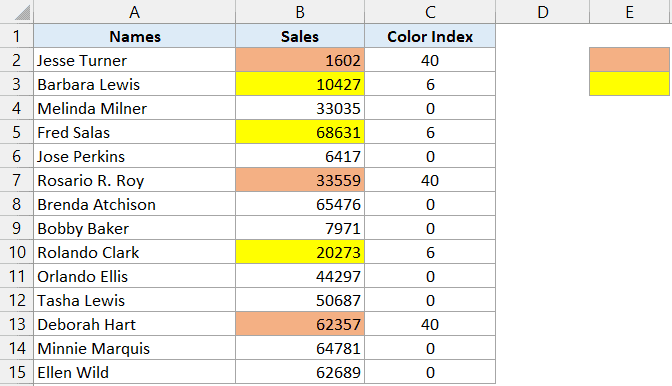Select the Orlando Ellis cell
This screenshot has height=386, width=672.
click(x=135, y=275)
